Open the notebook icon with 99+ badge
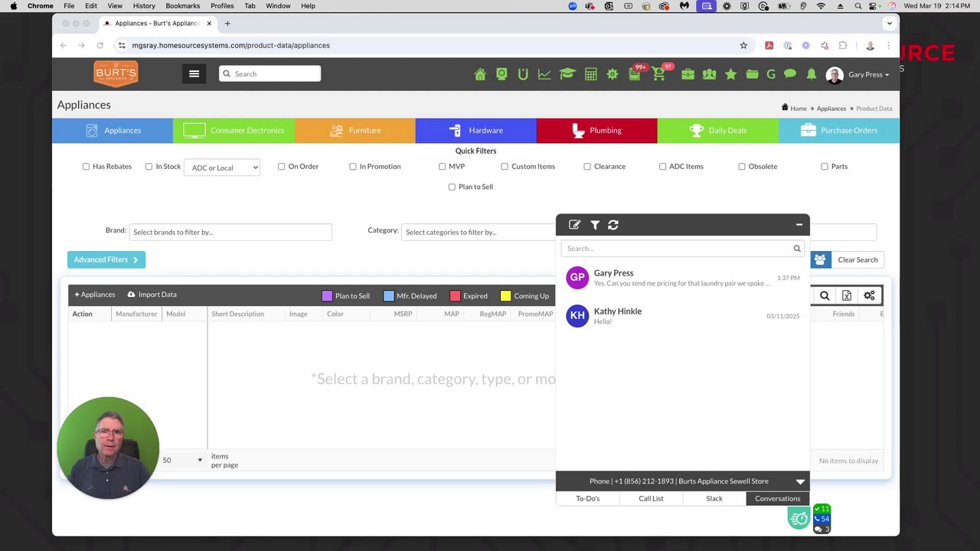 click(x=635, y=74)
